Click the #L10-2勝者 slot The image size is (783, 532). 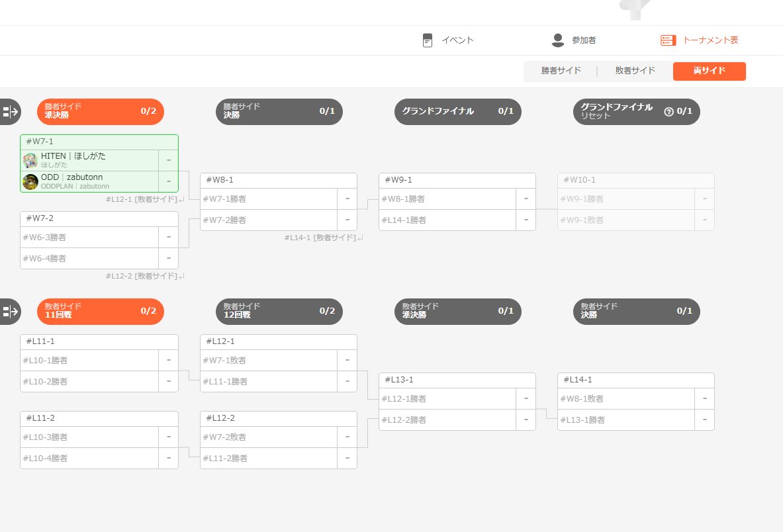pyautogui.click(x=90, y=382)
